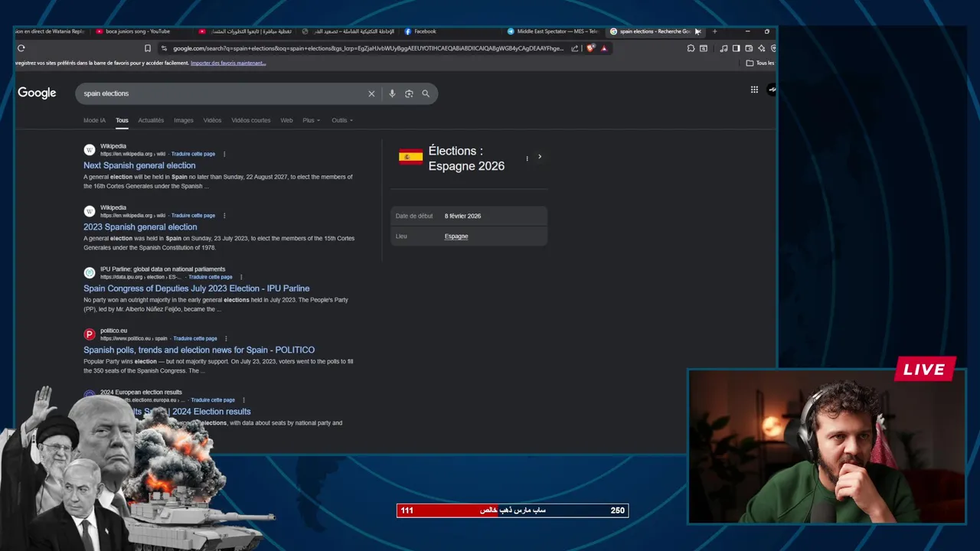Click Traduire cette page for IPU Parline result
The width and height of the screenshot is (980, 551).
tap(211, 277)
